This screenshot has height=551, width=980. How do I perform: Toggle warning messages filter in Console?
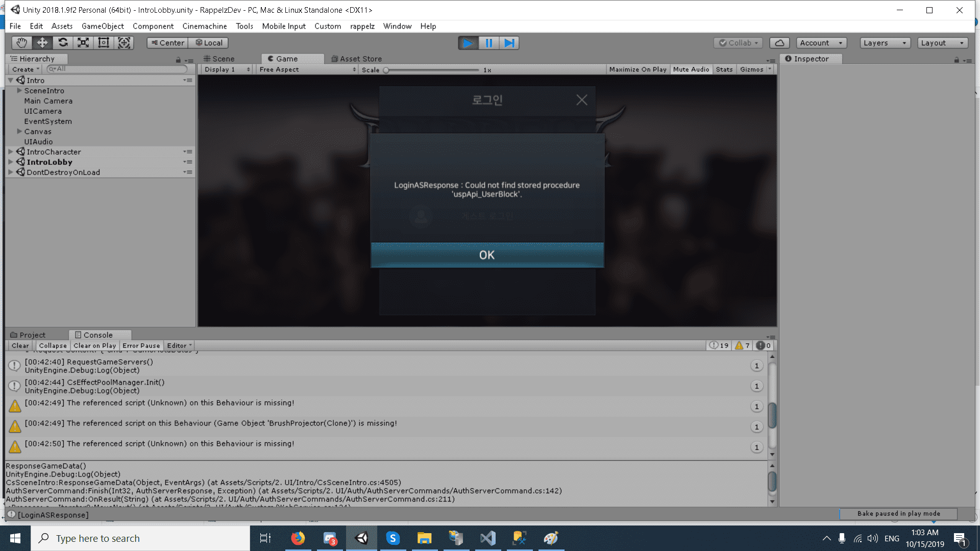coord(742,345)
